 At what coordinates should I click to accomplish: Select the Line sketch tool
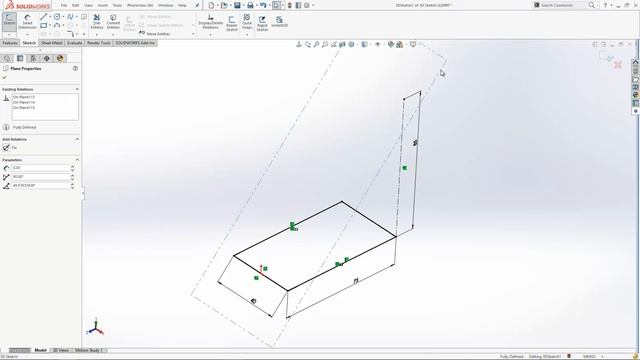click(x=44, y=17)
